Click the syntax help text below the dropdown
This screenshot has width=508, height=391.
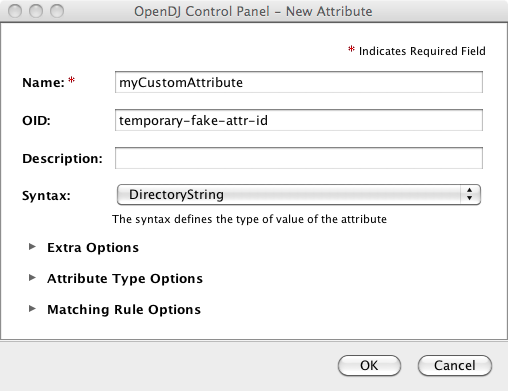tap(249, 219)
